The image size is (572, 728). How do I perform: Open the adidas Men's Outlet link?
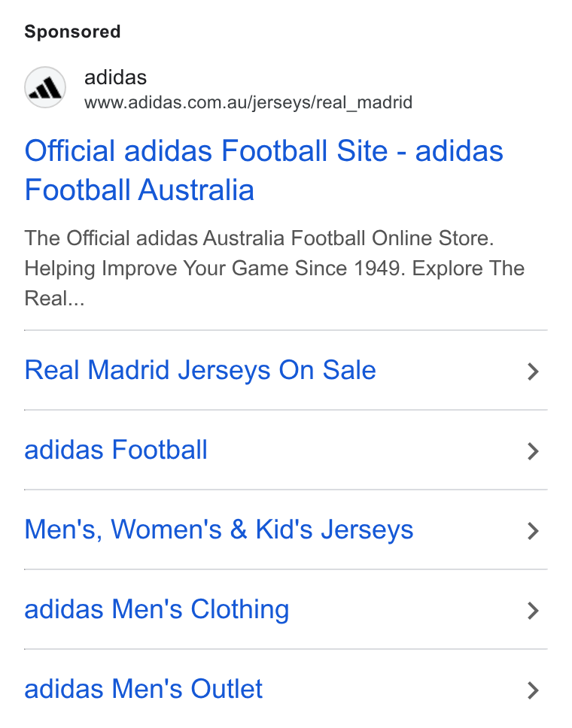pos(143,689)
